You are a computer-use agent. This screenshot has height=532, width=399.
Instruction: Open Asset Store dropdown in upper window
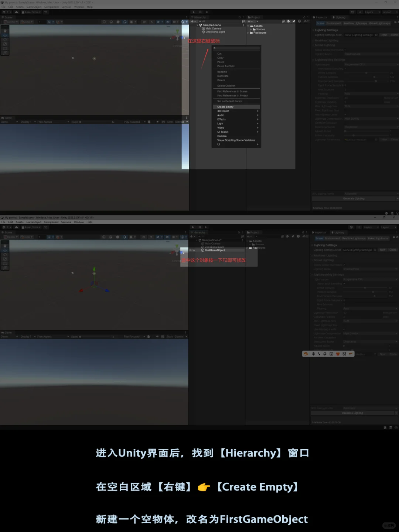pyautogui.click(x=31, y=12)
